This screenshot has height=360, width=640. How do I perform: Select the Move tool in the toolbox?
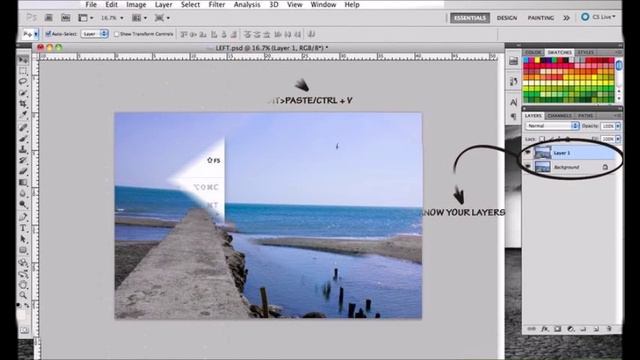click(23, 60)
